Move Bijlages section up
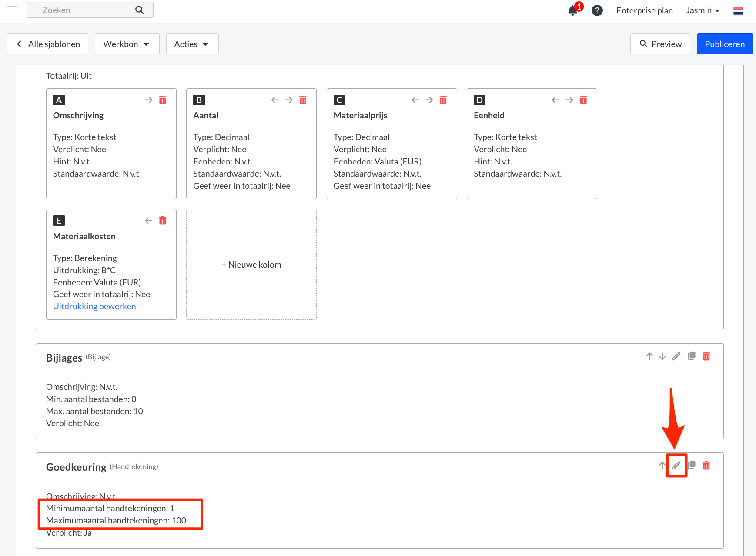 tap(649, 356)
